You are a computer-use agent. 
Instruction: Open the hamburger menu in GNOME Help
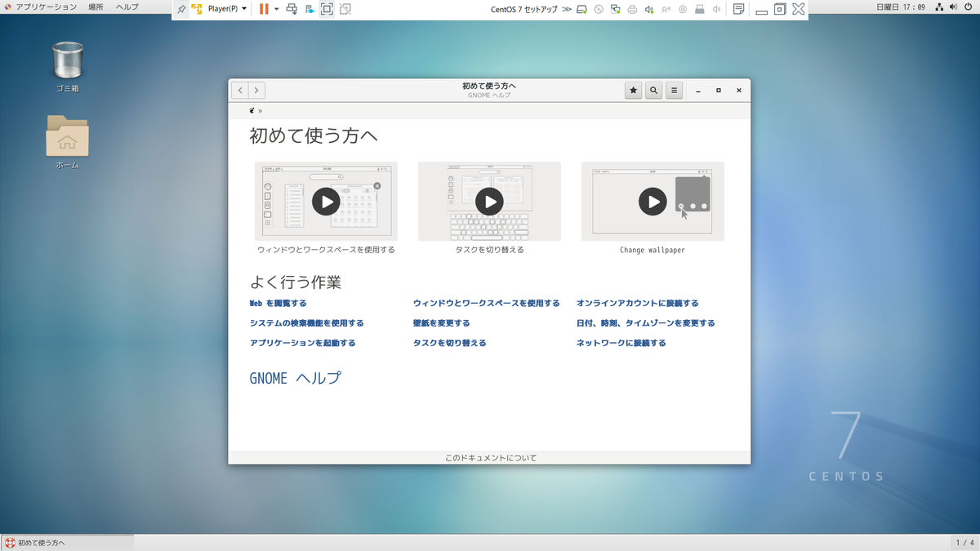(x=673, y=90)
